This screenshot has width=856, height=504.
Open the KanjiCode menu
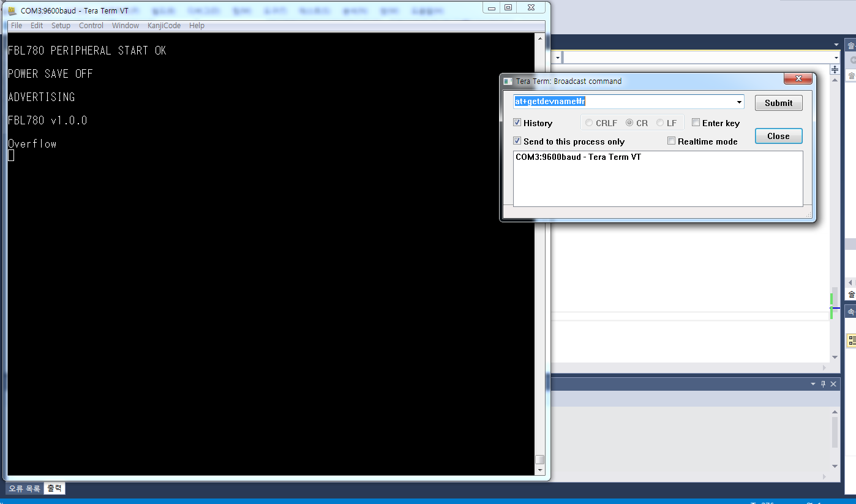coord(163,26)
